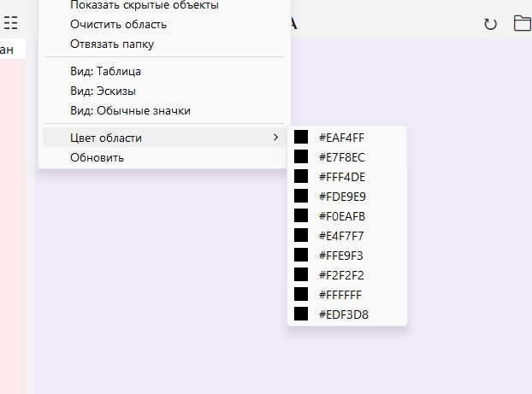Open the folder icon in top toolbar
The height and width of the screenshot is (394, 532).
tap(523, 23)
